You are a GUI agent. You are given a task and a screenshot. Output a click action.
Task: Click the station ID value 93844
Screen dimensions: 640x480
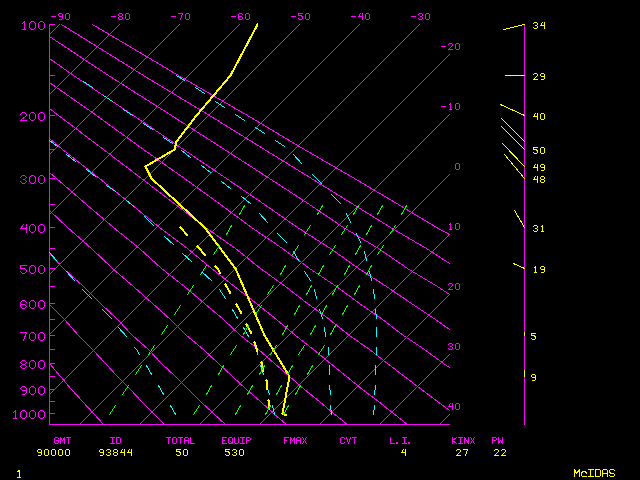click(116, 452)
